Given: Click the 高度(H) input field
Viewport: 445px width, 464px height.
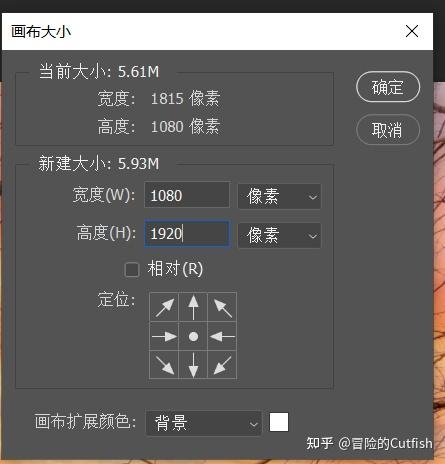Looking at the screenshot, I should [187, 234].
